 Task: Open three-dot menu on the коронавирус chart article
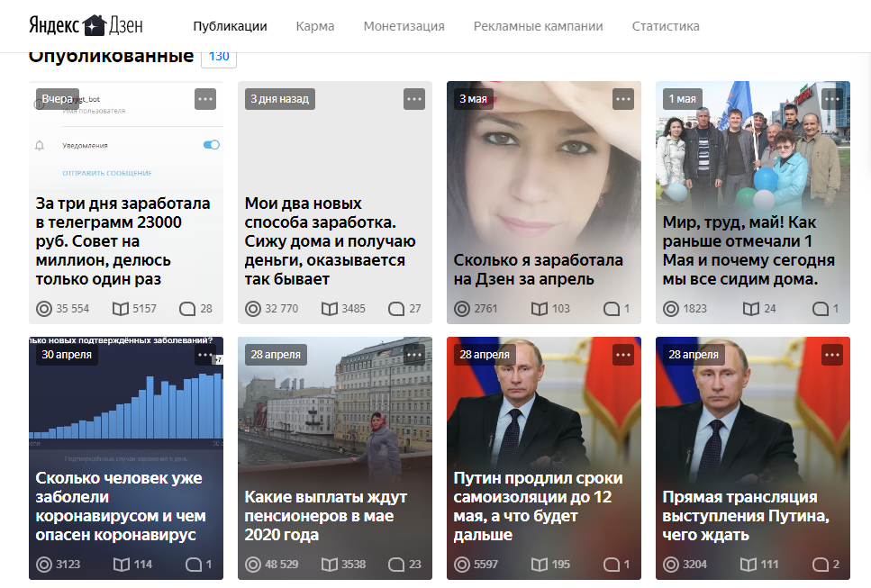click(x=205, y=354)
